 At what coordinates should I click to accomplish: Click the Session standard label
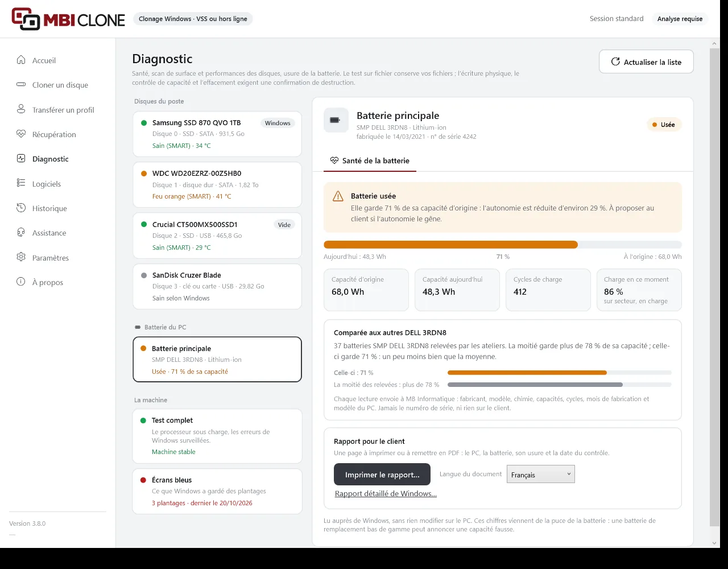(617, 19)
